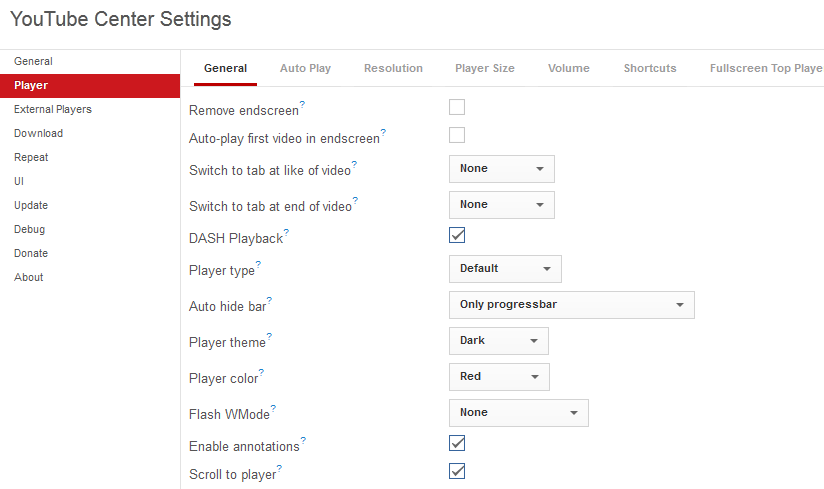Expand Flash WMode None dropdown
The height and width of the screenshot is (489, 824).
pos(519,413)
